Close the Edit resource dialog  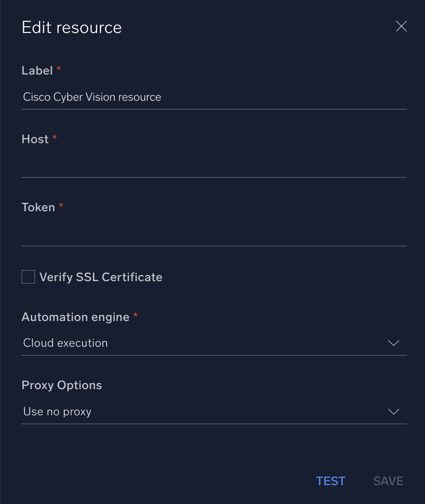(x=401, y=26)
